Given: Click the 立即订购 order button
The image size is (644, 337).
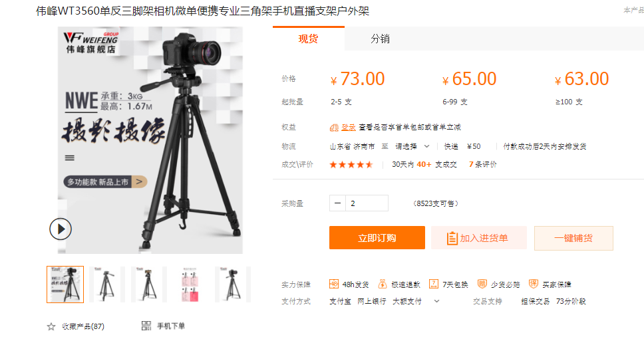Looking at the screenshot, I should point(377,238).
